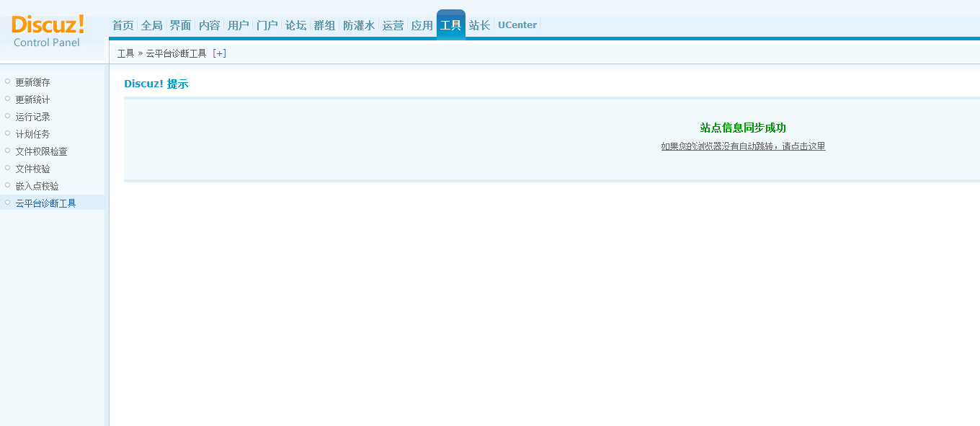Switch to the 界面 section
Screen dimensions: 980x426
coord(181,25)
